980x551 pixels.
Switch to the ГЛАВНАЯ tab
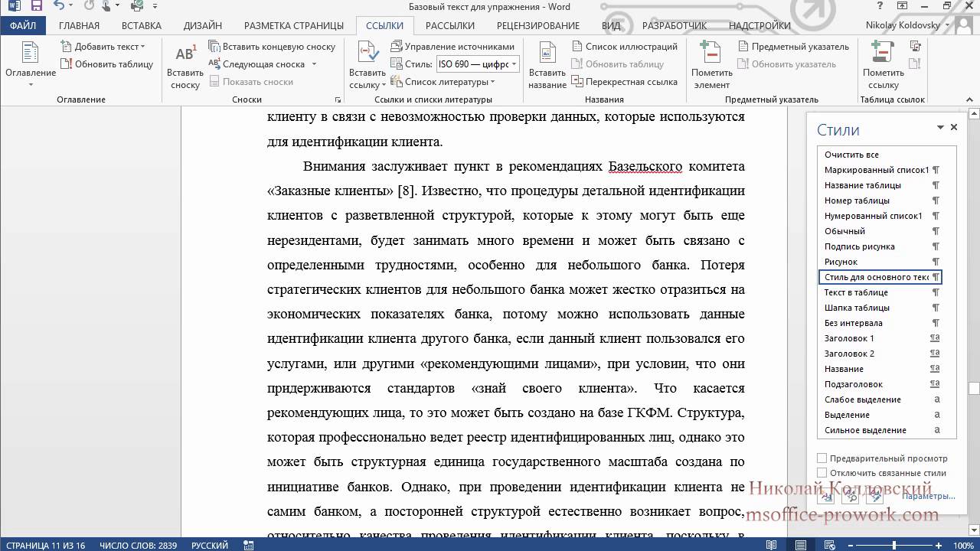79,25
